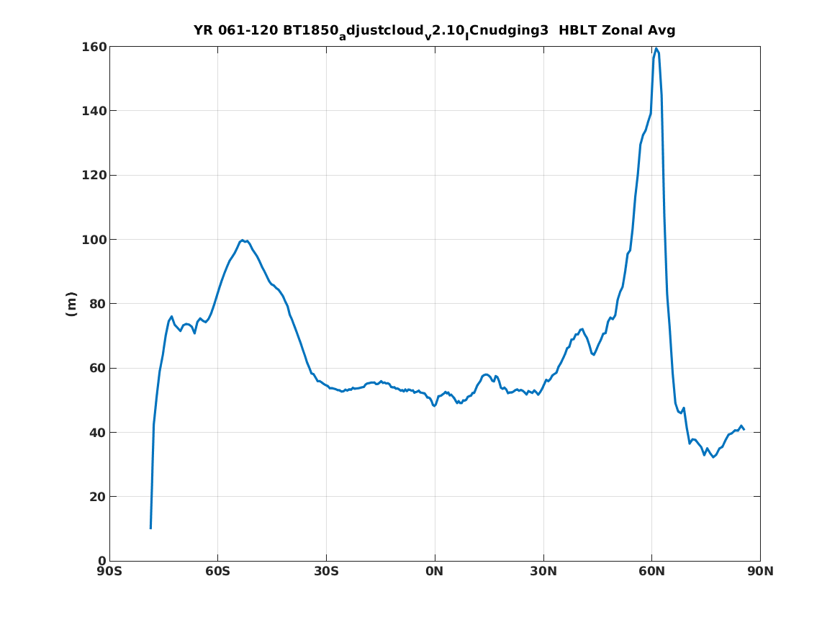Viewport: 840px width, 630px height.
Task: Click the '120' y-axis tick label
Action: click(x=94, y=175)
